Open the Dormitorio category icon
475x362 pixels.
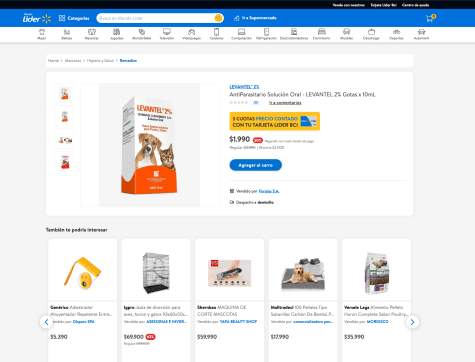[x=321, y=34]
